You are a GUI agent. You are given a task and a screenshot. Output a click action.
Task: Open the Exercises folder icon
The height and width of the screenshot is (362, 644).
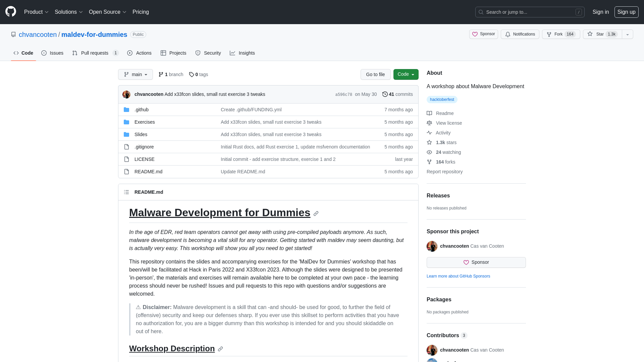(126, 122)
